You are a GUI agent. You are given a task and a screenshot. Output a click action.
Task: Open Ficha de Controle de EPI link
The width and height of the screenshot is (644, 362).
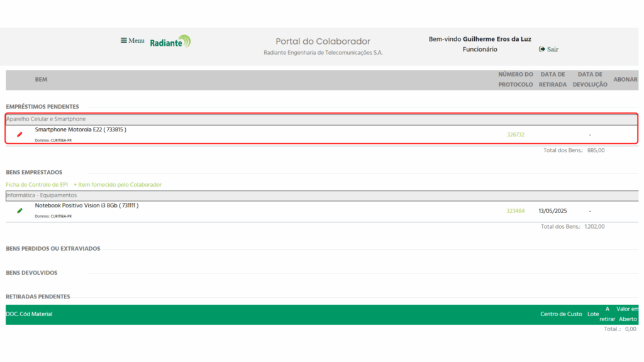click(x=36, y=185)
